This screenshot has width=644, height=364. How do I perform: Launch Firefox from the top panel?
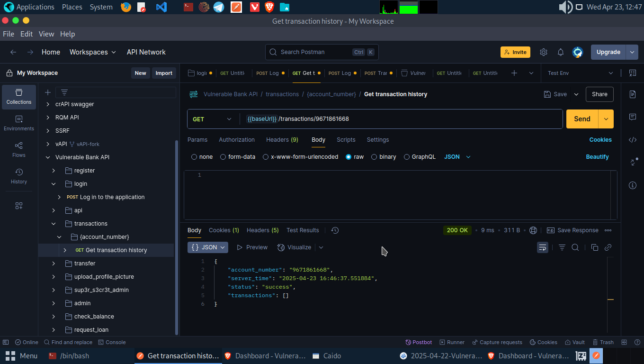click(x=125, y=7)
